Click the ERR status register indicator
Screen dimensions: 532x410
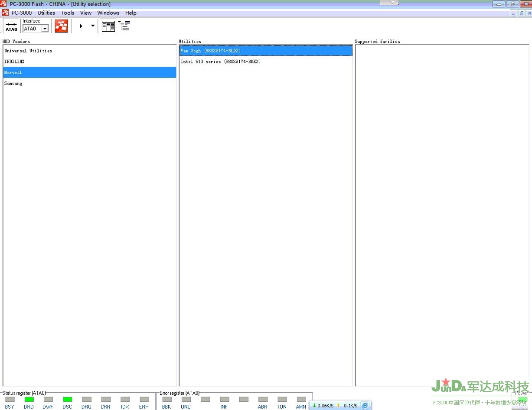(144, 399)
